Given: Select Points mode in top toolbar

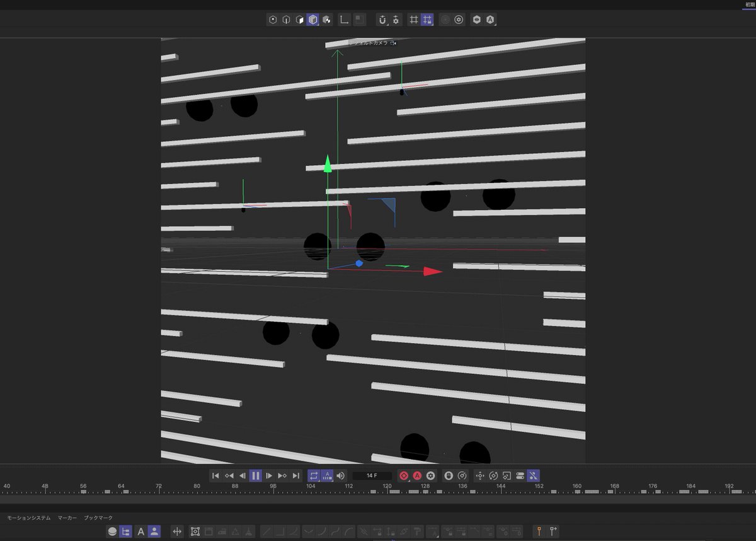Looking at the screenshot, I should (273, 20).
